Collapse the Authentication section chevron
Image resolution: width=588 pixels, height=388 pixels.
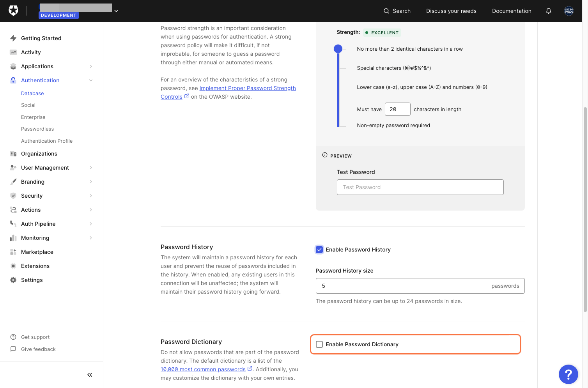(x=91, y=80)
